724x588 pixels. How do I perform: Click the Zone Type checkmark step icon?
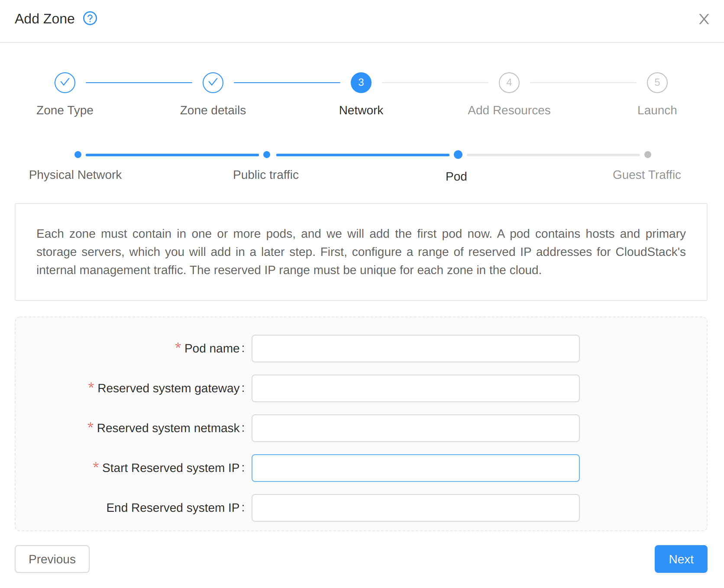[65, 83]
